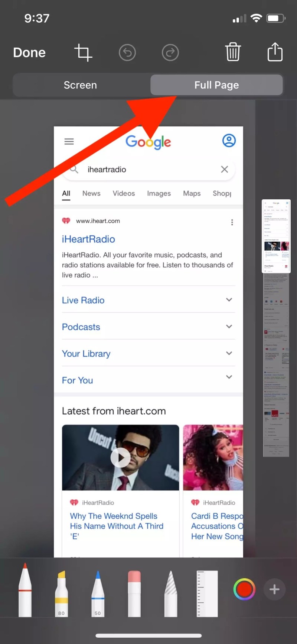297x644 pixels.
Task: Select the blue pencil tool
Action: 98,593
